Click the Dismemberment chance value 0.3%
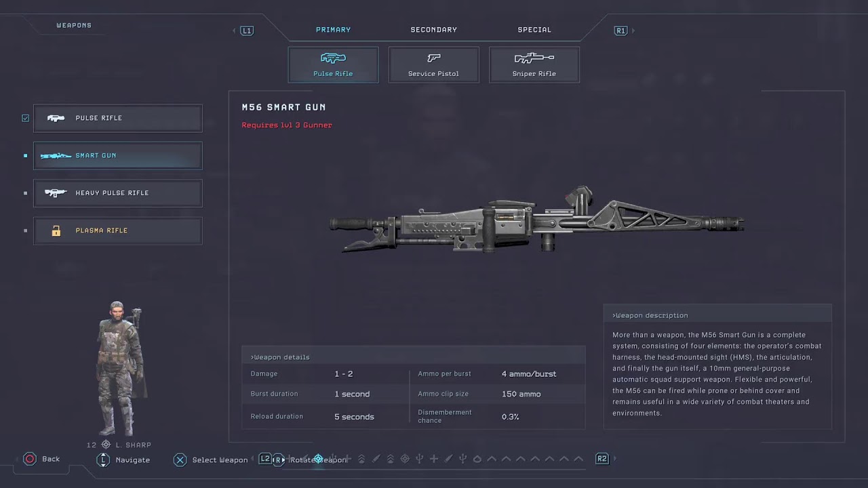868x488 pixels. (x=510, y=417)
